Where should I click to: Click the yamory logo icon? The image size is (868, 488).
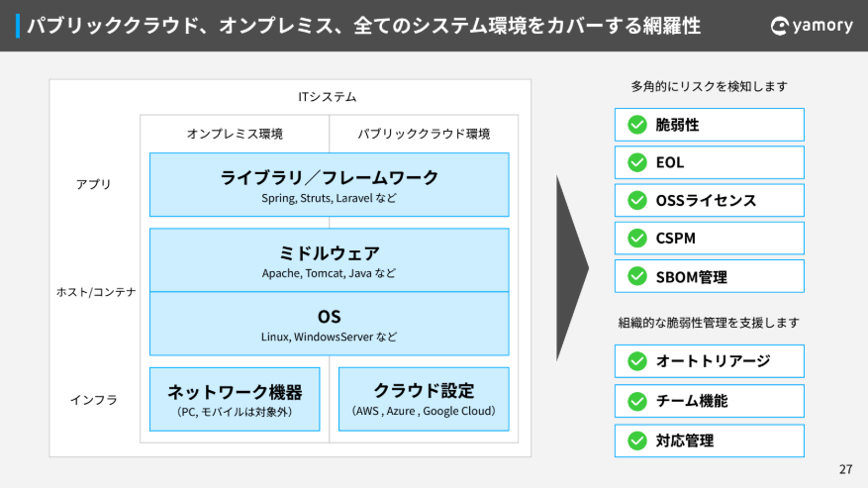tap(780, 26)
